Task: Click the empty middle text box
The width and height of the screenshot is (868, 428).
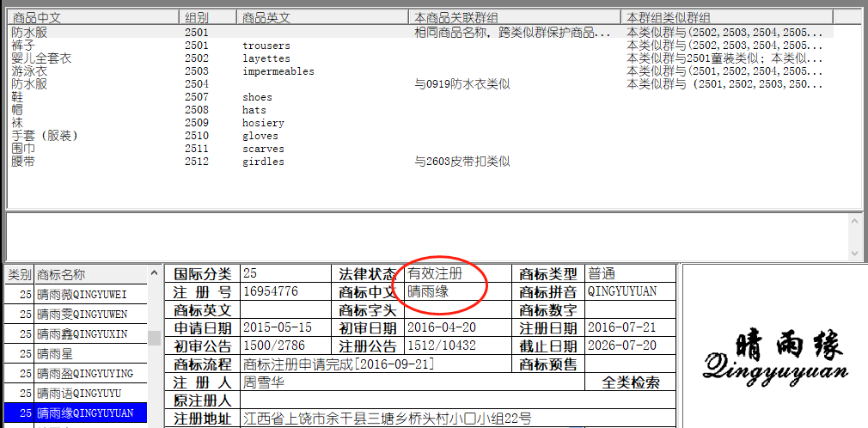Action: (x=426, y=236)
